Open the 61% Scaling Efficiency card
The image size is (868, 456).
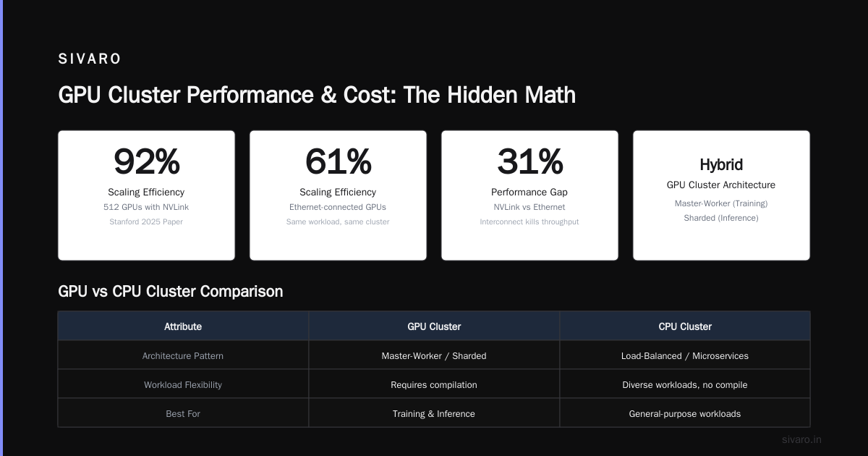(x=338, y=195)
